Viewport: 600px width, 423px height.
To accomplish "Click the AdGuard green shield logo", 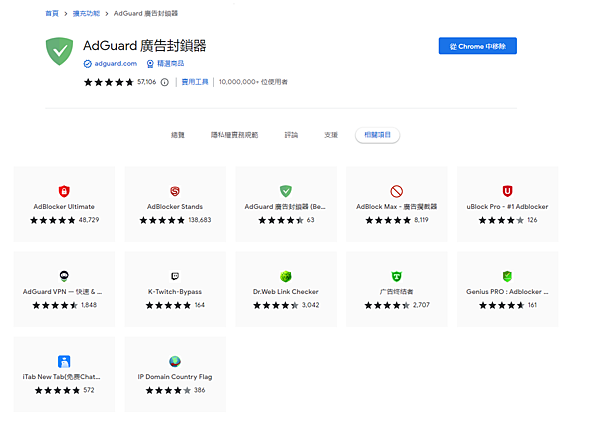I will [x=59, y=51].
